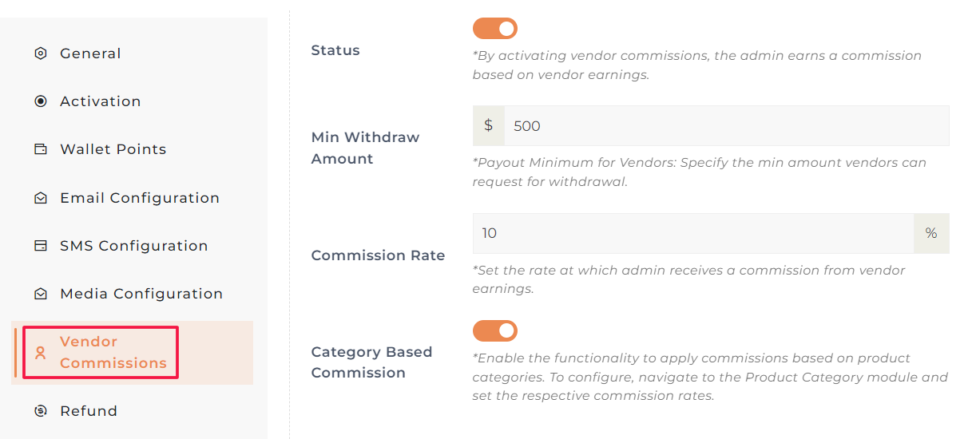Open the General settings tab
The height and width of the screenshot is (439, 980).
[x=90, y=53]
